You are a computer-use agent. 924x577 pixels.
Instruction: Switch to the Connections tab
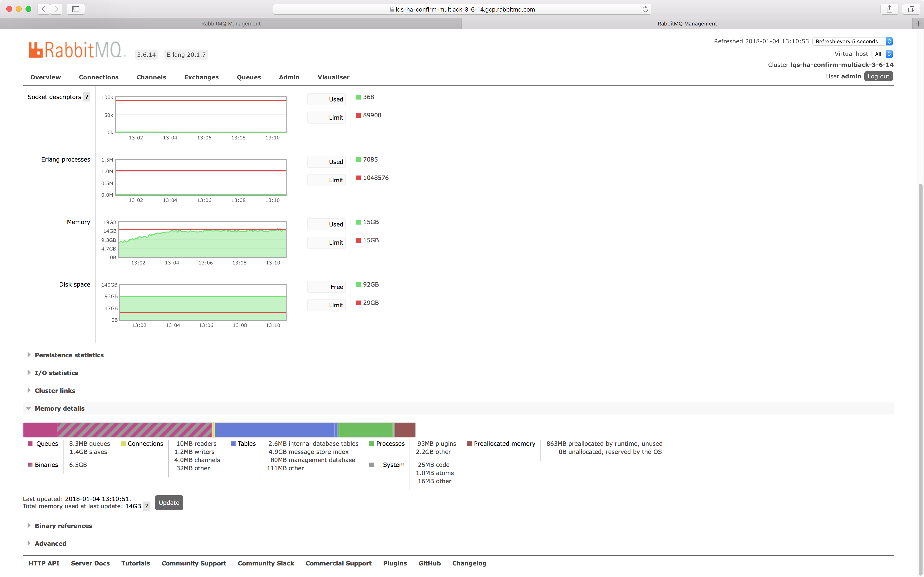(98, 77)
